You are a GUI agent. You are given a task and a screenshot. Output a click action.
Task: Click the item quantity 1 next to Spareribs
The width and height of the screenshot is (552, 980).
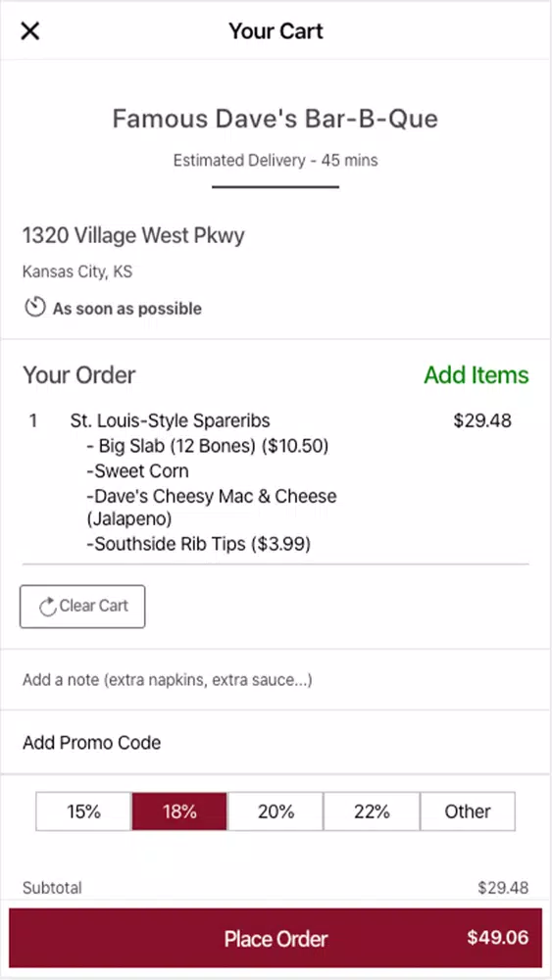[33, 420]
